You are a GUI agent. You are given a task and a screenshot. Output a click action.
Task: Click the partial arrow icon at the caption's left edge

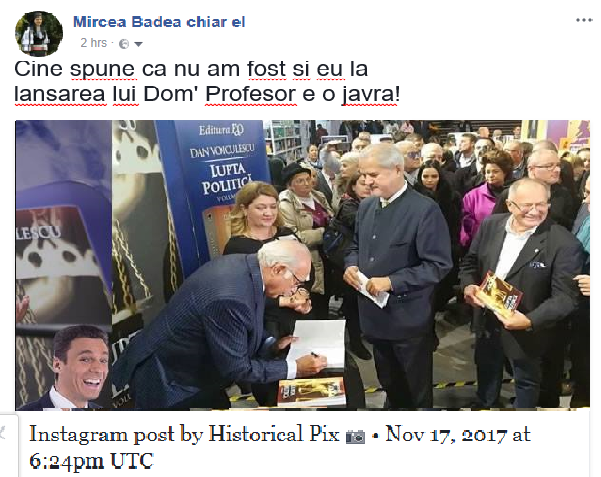coord(3,433)
